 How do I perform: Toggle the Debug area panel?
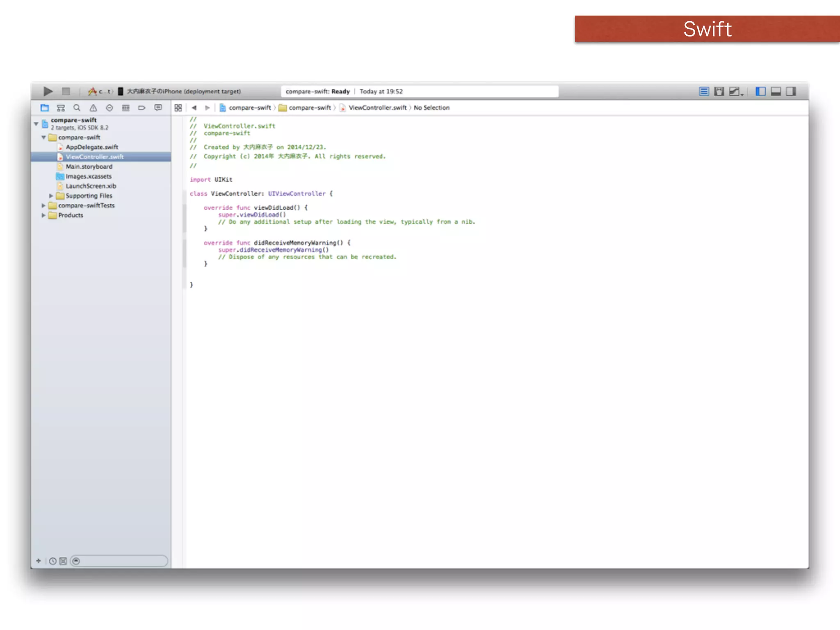(x=776, y=91)
